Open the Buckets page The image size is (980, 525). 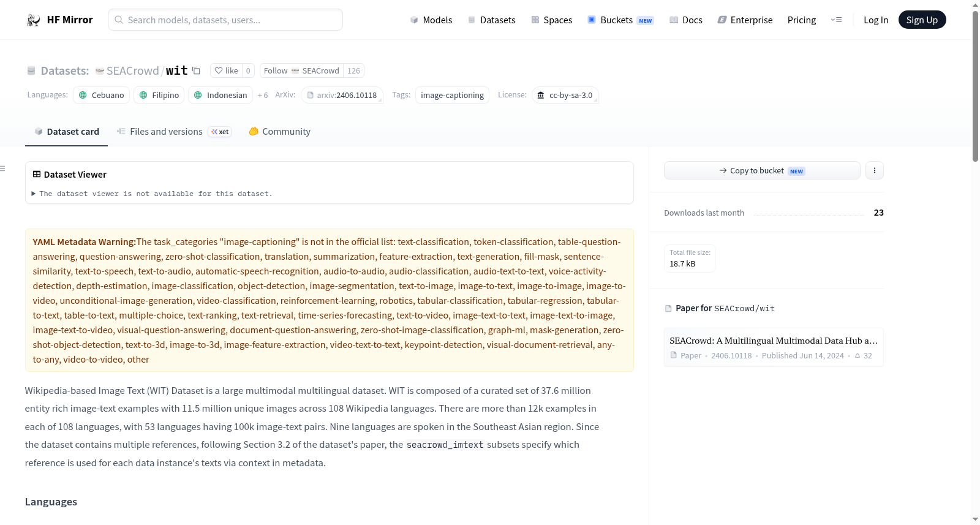click(x=620, y=20)
